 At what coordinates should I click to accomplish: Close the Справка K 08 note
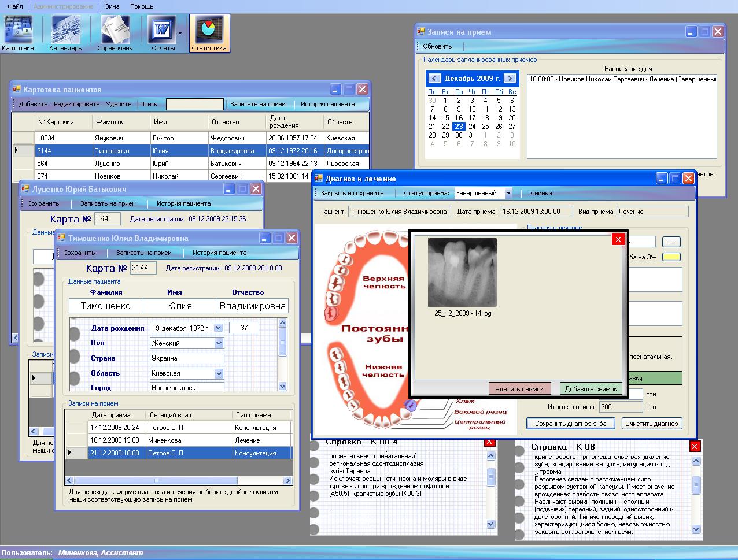(695, 446)
